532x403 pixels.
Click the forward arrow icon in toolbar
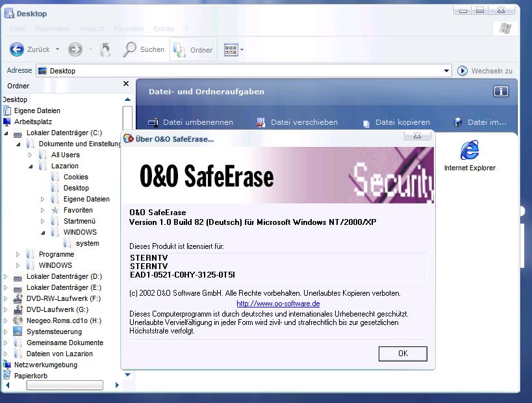tap(75, 49)
